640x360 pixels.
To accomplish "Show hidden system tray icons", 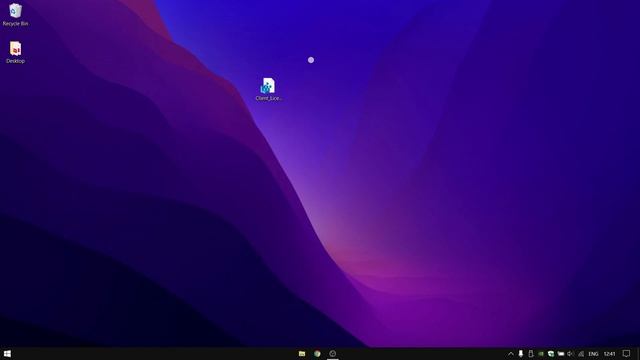I will [511, 354].
